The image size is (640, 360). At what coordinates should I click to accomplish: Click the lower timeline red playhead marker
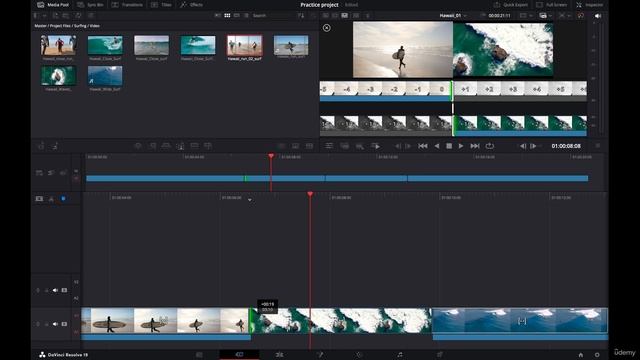310,194
